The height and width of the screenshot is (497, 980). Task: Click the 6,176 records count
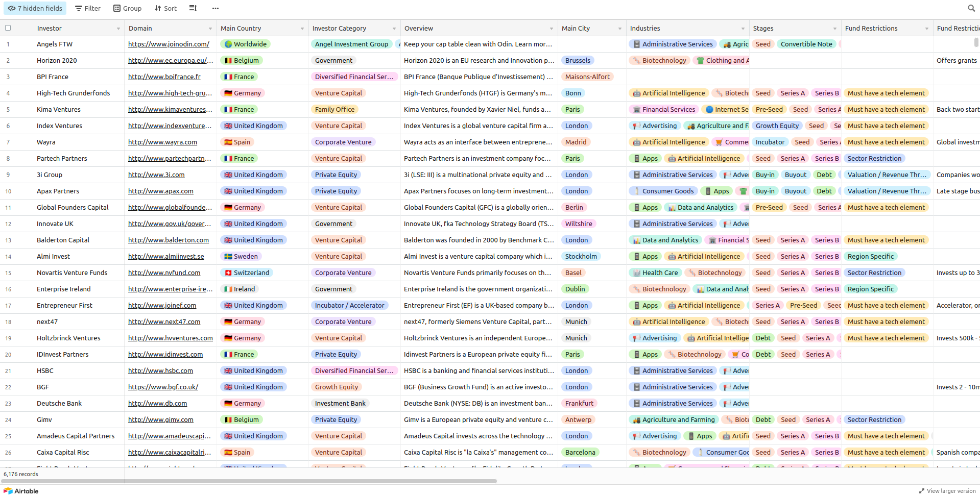click(x=21, y=474)
